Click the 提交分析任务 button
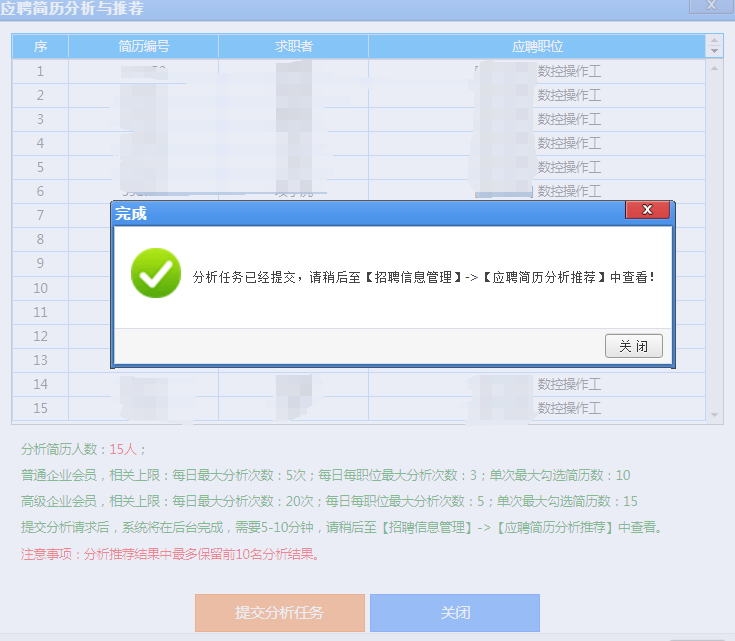Image resolution: width=735 pixels, height=641 pixels. pos(279,612)
